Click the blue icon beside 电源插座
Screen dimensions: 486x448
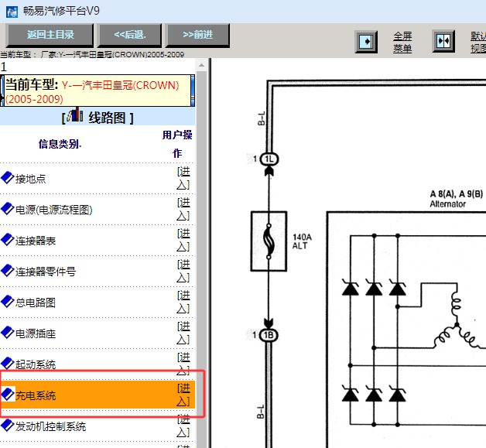click(x=8, y=333)
